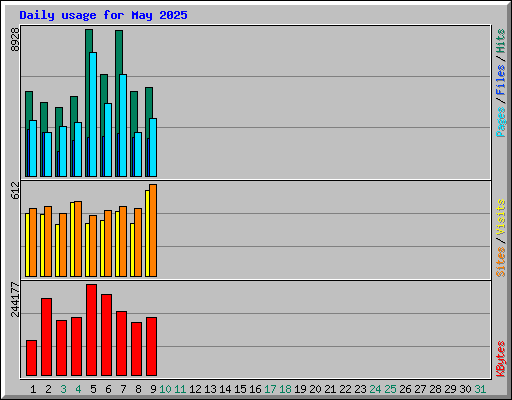Screen dimensions: 512x400
Task: Click the yellow visits bar for day 4
Action: coord(72,239)
